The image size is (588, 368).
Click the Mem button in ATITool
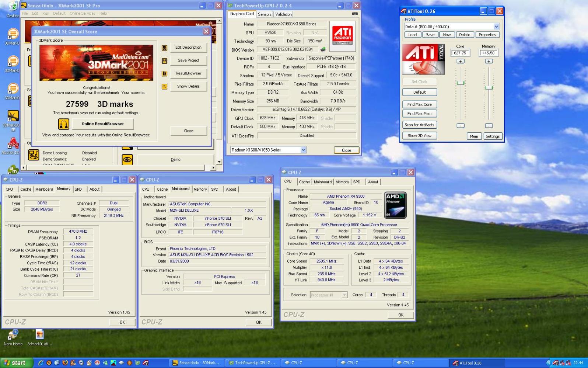tap(474, 136)
